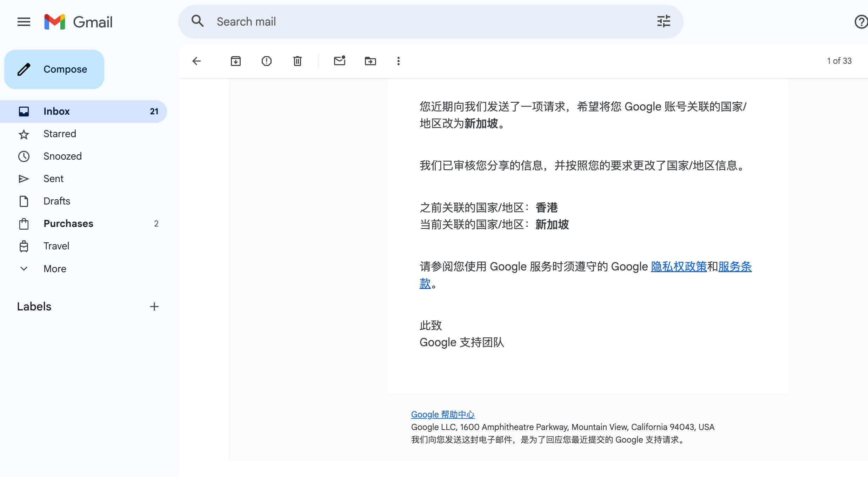The width and height of the screenshot is (868, 477).
Task: Open the three-dot More options menu
Action: click(398, 61)
